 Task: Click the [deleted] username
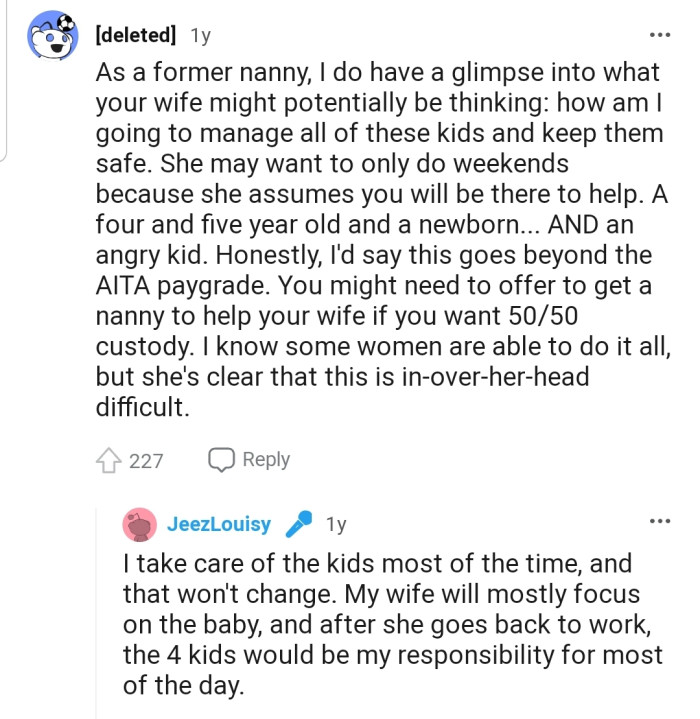(x=135, y=35)
